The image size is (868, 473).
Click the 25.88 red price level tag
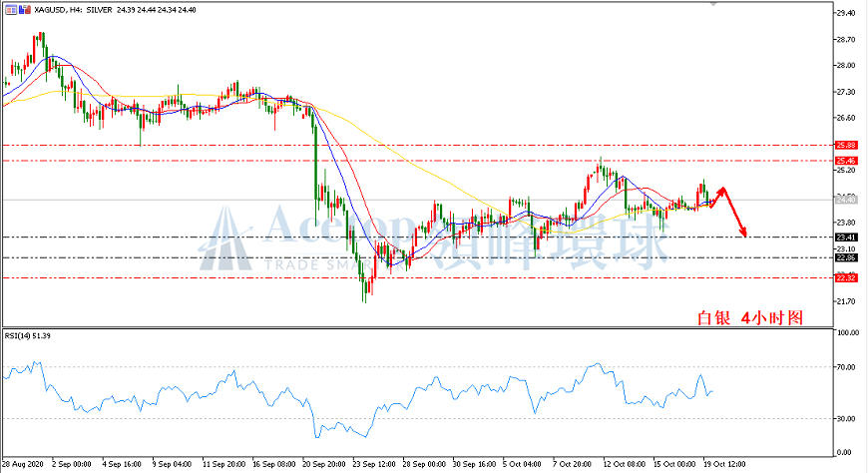pyautogui.click(x=846, y=145)
